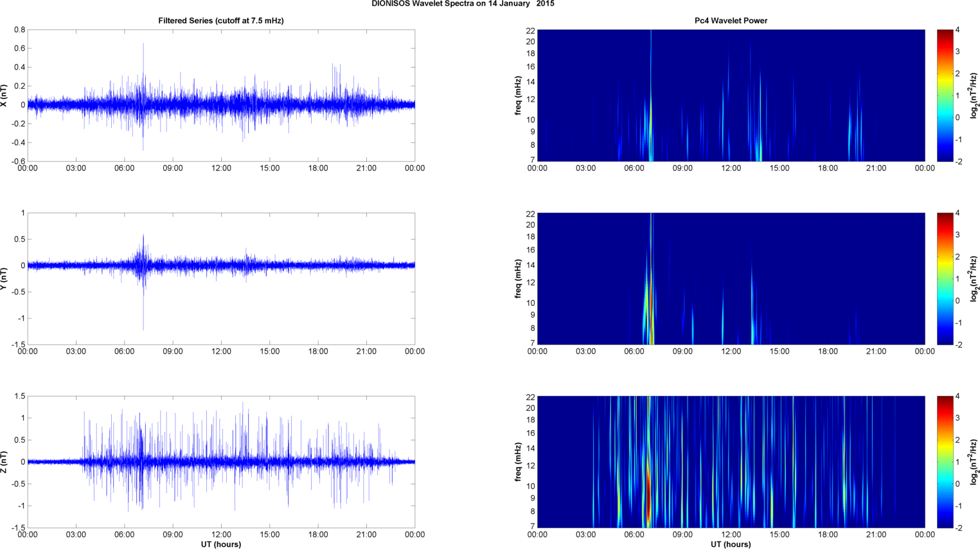Image resolution: width=980 pixels, height=549 pixels.
Task: Click the log2(nT²/Hz) label of middle colorbar
Action: (x=974, y=278)
